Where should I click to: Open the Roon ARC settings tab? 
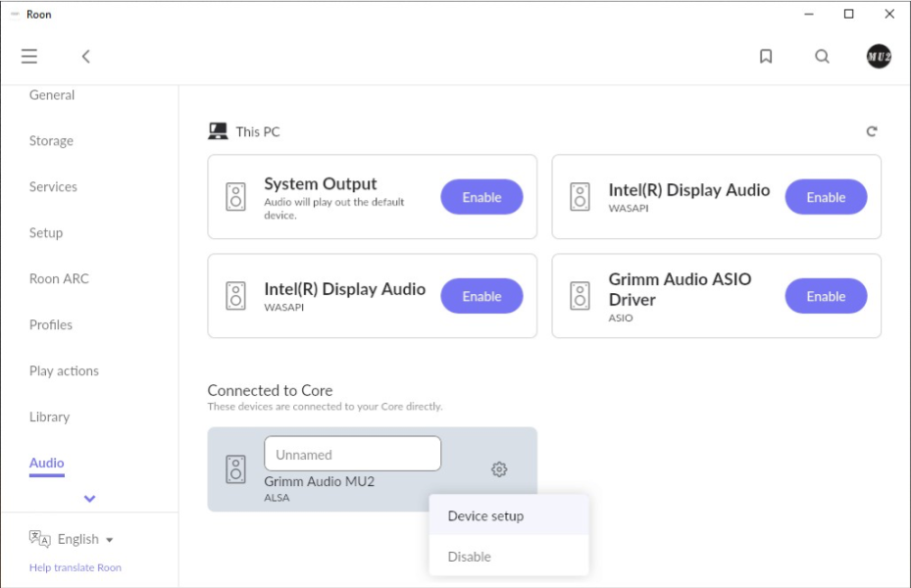tap(59, 278)
